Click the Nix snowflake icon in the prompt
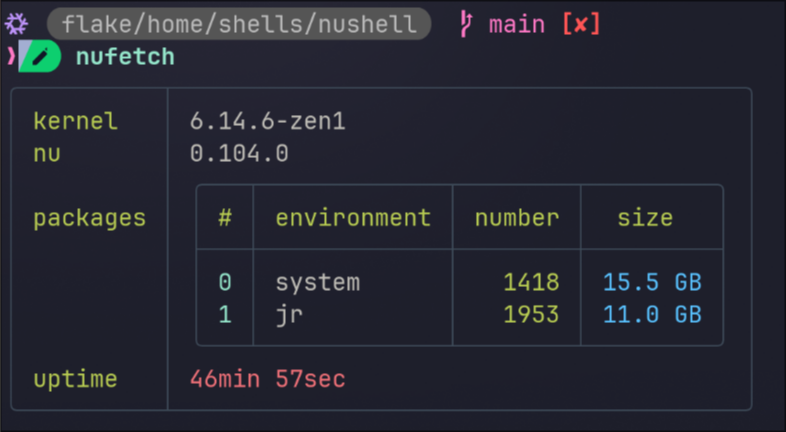 [16, 24]
